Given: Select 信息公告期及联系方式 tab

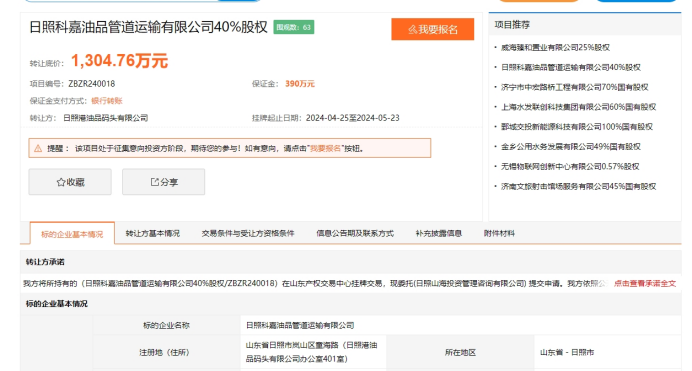Looking at the screenshot, I should (355, 233).
